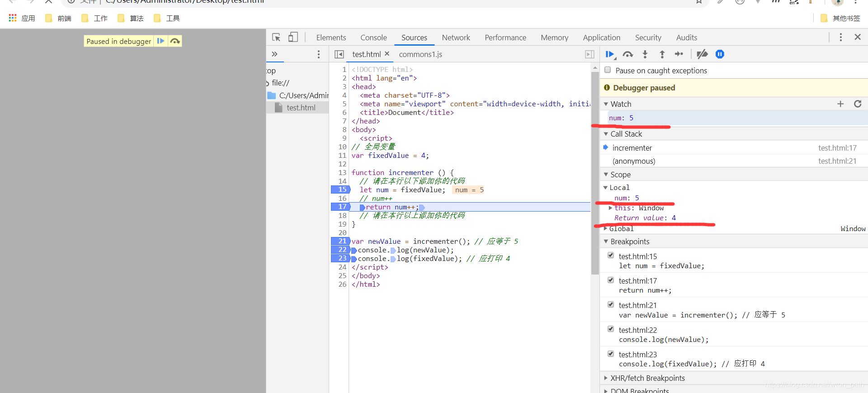Open the Chrome apps shortcut icon
The width and height of the screenshot is (868, 393).
click(x=13, y=18)
